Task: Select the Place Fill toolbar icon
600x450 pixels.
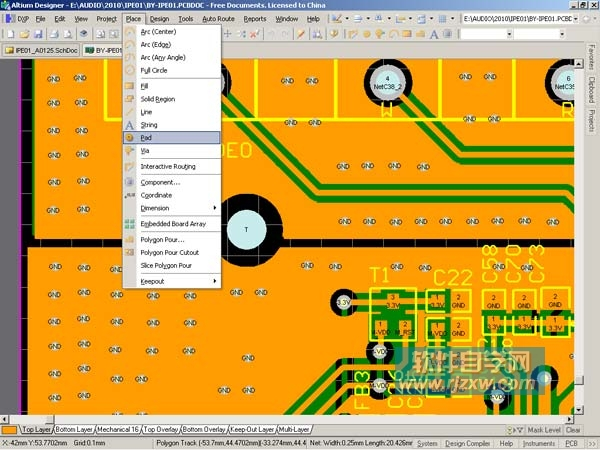Action: pyautogui.click(x=406, y=34)
